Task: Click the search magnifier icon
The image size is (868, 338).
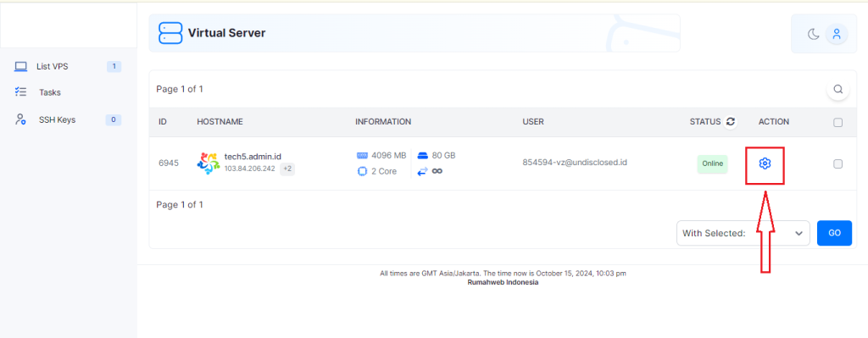Action: pyautogui.click(x=838, y=89)
